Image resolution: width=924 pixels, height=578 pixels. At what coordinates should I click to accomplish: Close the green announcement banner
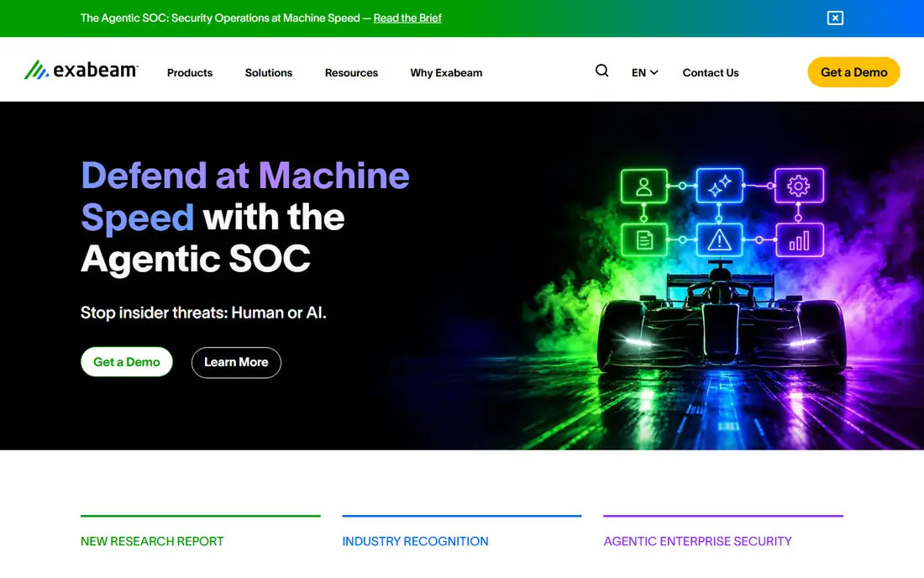(x=835, y=18)
